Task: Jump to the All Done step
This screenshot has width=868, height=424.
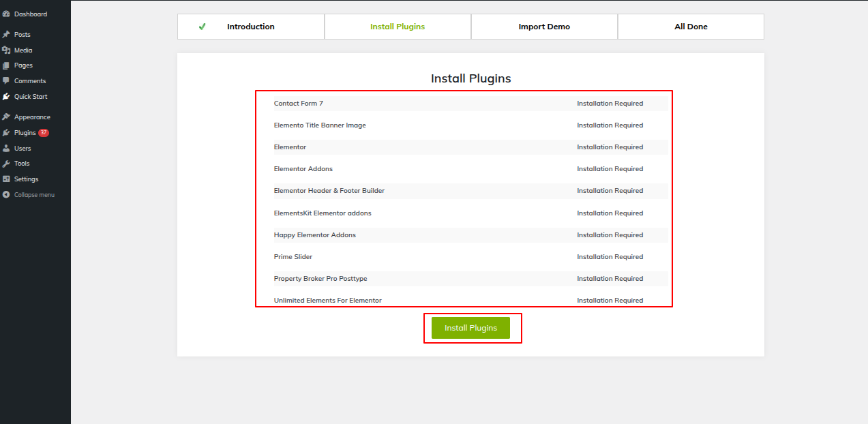Action: click(x=690, y=27)
